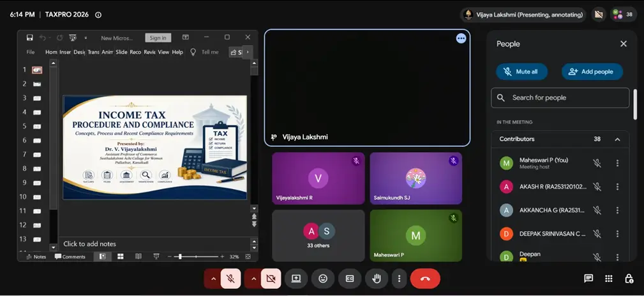This screenshot has width=644, height=296.
Task: Toggle the Comments pane from status bar
Action: click(x=70, y=256)
